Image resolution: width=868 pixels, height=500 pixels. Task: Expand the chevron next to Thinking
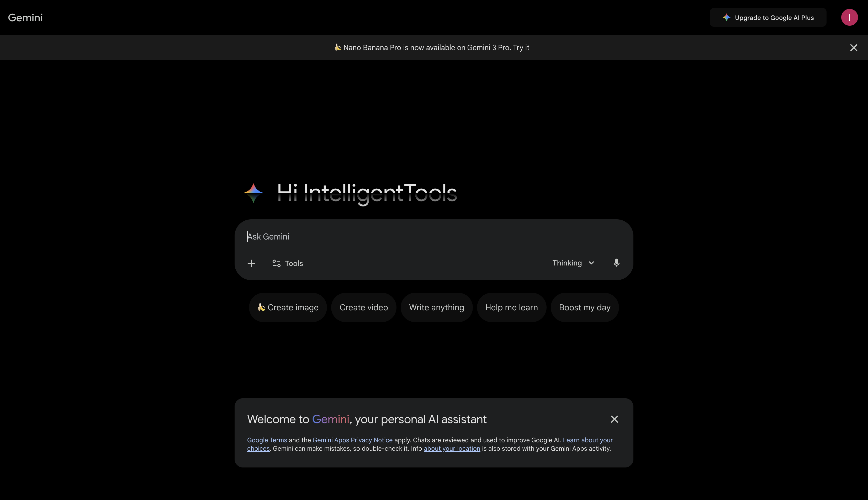coord(591,263)
